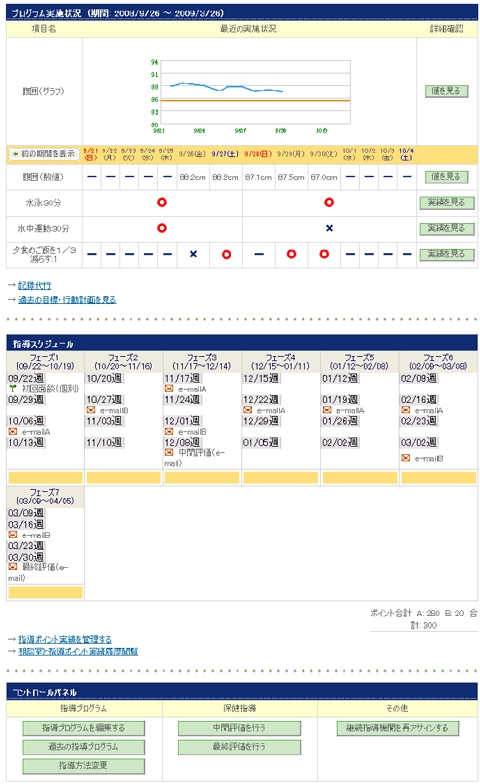Click the sprout icon beside 初回面談(個別)
Image resolution: width=480 pixels, height=784 pixels.
(12, 388)
